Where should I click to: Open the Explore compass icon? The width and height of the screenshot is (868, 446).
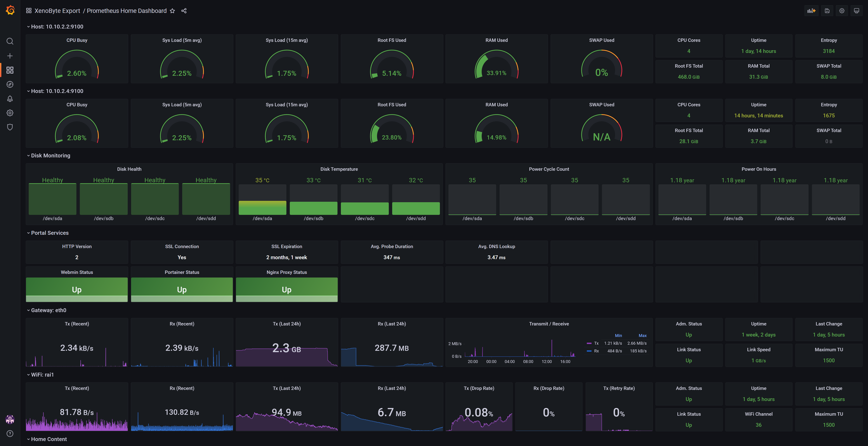10,84
